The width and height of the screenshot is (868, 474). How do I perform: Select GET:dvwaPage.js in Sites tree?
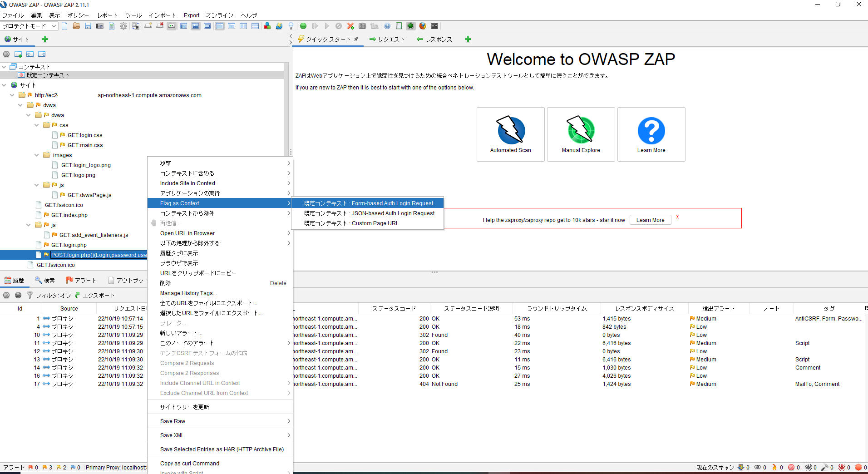(x=89, y=195)
